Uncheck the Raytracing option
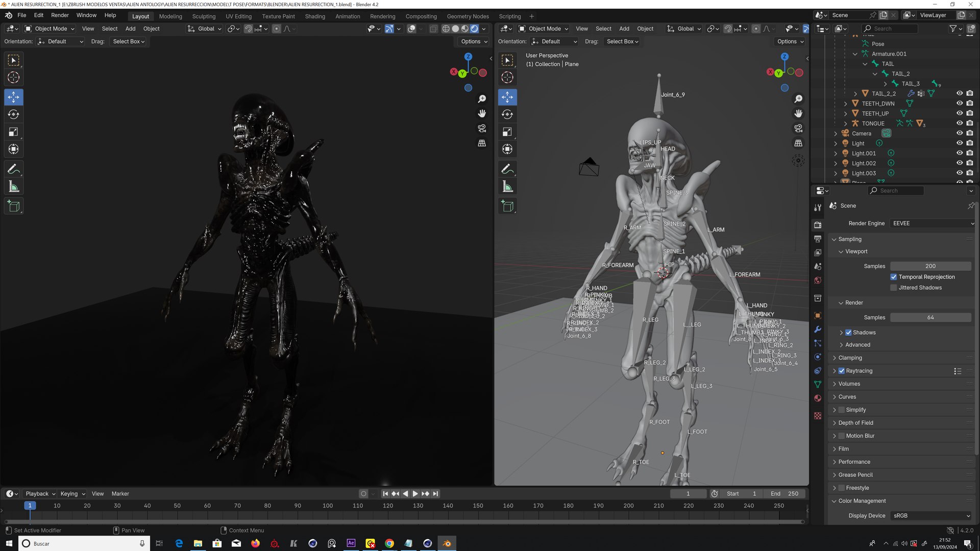Viewport: 980px width, 551px height. coord(841,371)
